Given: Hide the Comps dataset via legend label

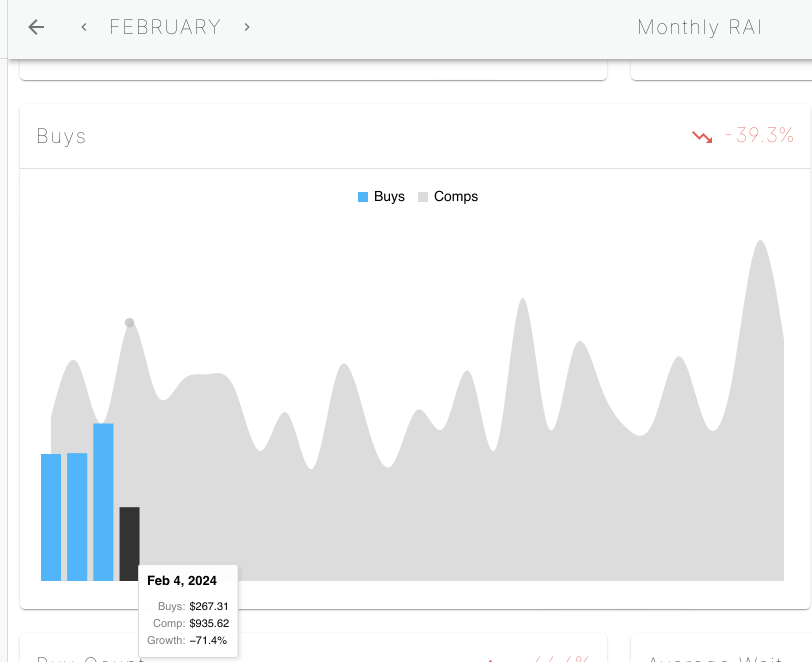Looking at the screenshot, I should coord(456,196).
